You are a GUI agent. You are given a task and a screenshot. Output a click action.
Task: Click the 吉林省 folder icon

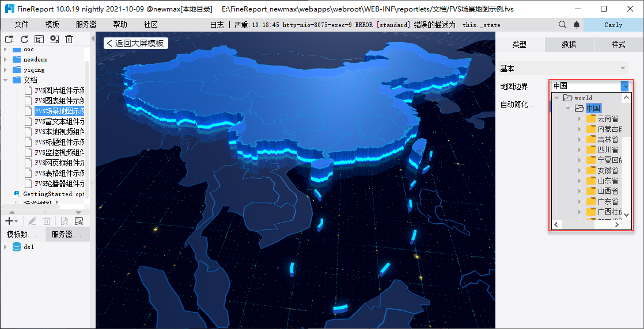coord(591,139)
